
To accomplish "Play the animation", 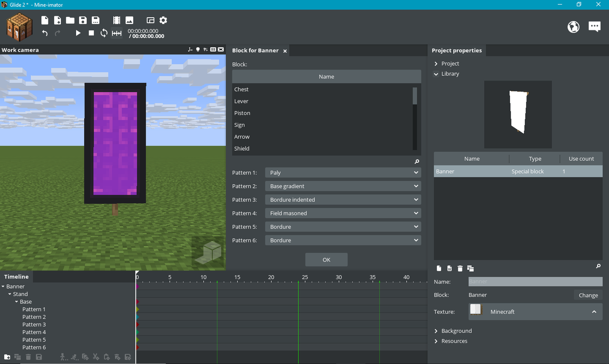I will coord(79,33).
